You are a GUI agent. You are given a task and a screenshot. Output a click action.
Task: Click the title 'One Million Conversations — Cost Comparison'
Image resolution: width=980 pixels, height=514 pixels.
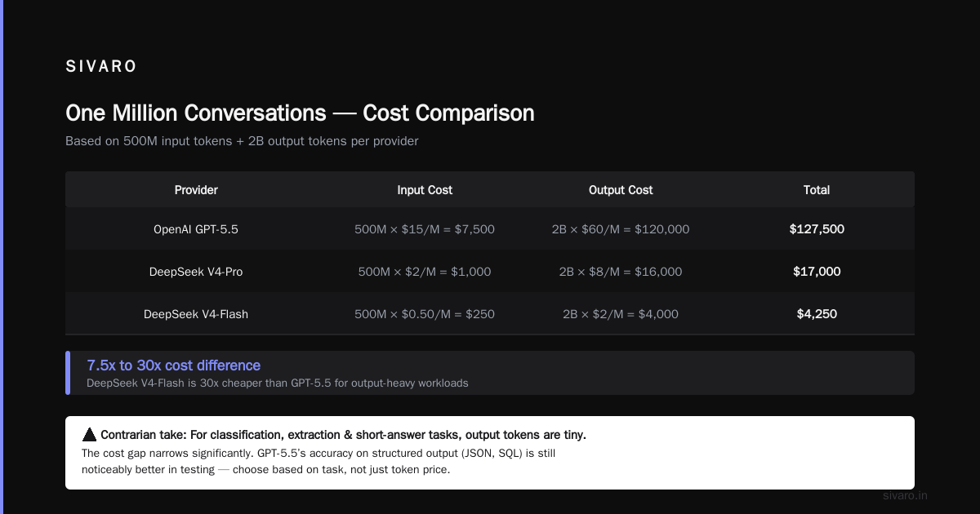point(300,113)
